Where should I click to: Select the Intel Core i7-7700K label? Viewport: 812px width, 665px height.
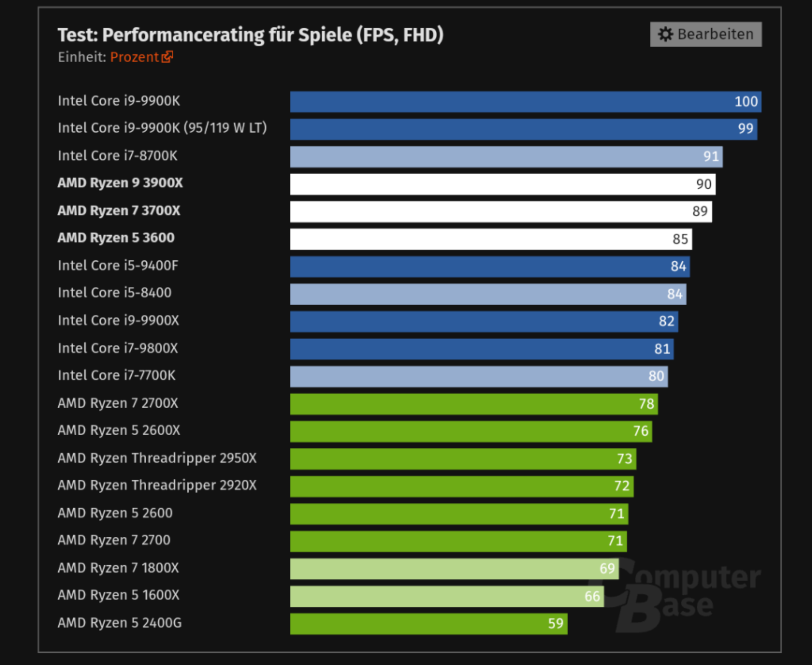[117, 375]
